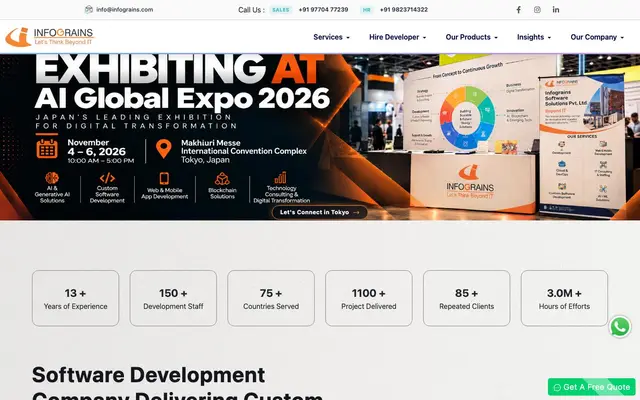Click the 13 + Years of Experience card
640x400 pixels.
pyautogui.click(x=76, y=298)
